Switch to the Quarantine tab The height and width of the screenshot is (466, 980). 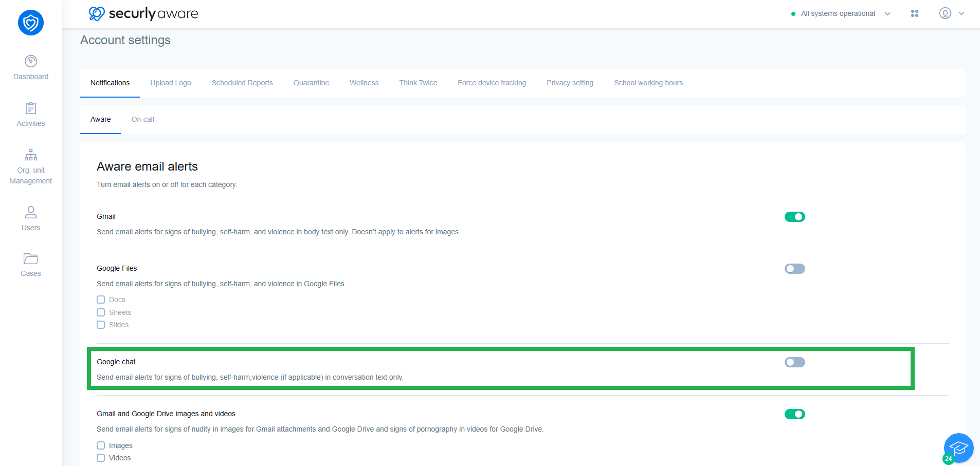[x=311, y=83]
